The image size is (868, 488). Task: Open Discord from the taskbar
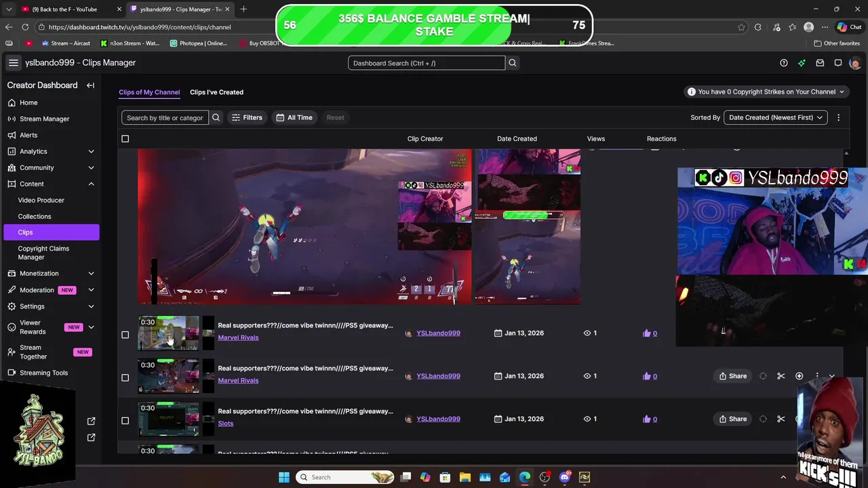tap(564, 477)
